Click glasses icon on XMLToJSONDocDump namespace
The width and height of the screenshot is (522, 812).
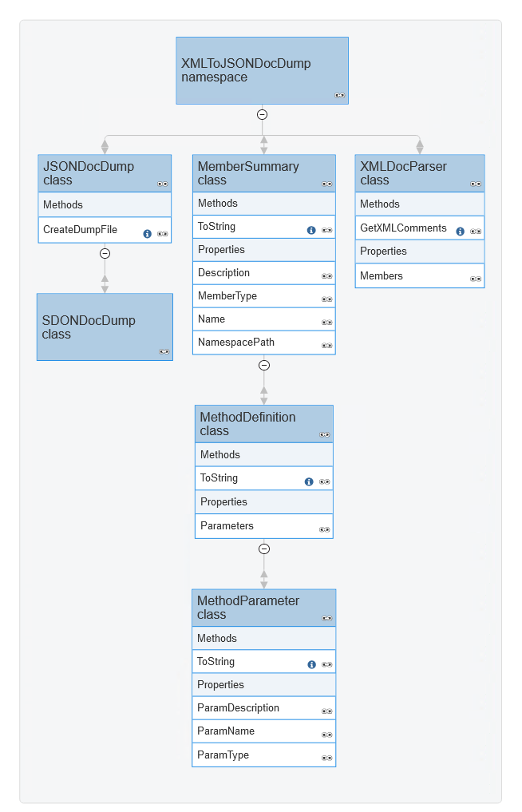[x=339, y=96]
